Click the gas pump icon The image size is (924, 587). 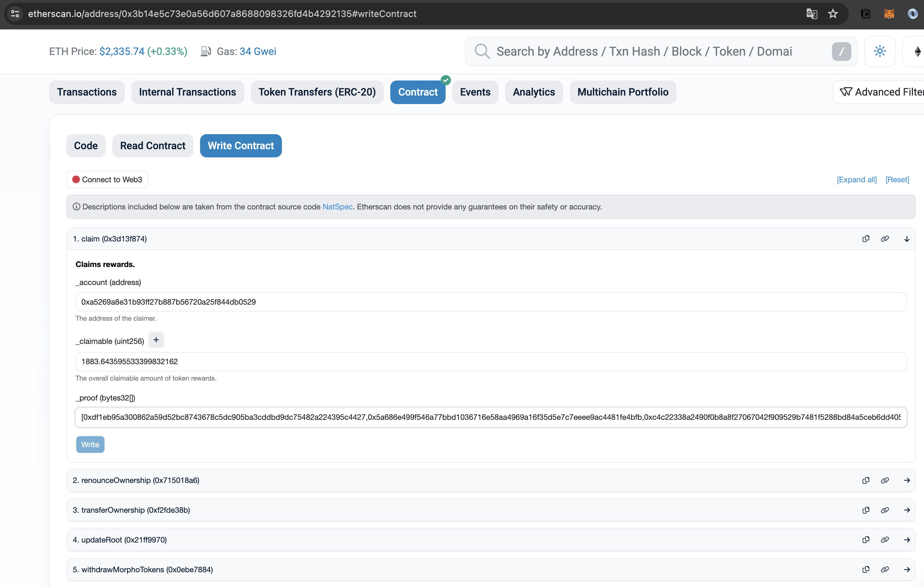[x=206, y=51]
